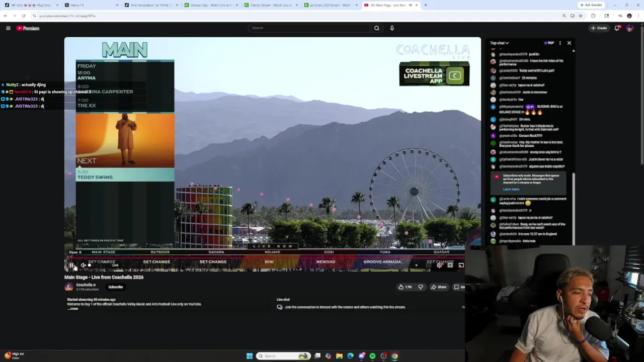Bookmark this page with the star

[580, 16]
